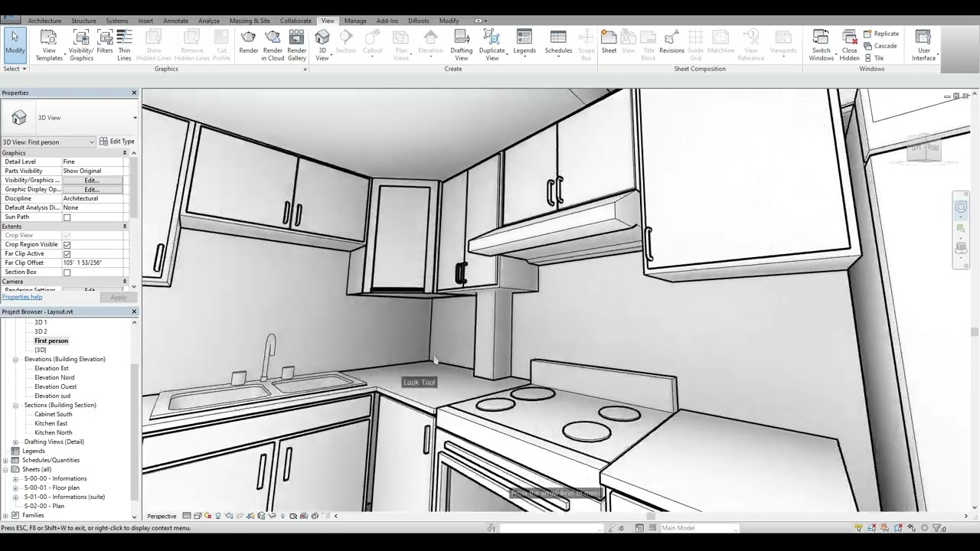Open the Render Gallery
This screenshot has height=551, width=980.
click(297, 45)
